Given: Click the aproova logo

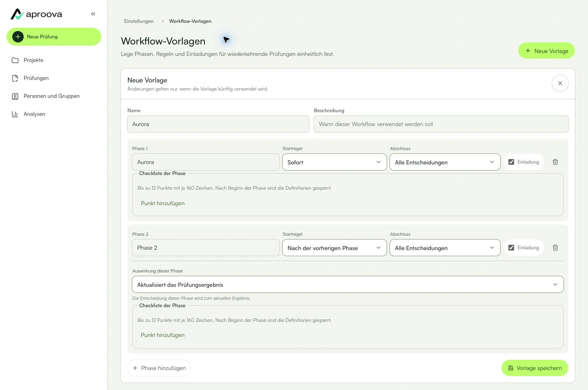Looking at the screenshot, I should pyautogui.click(x=36, y=14).
